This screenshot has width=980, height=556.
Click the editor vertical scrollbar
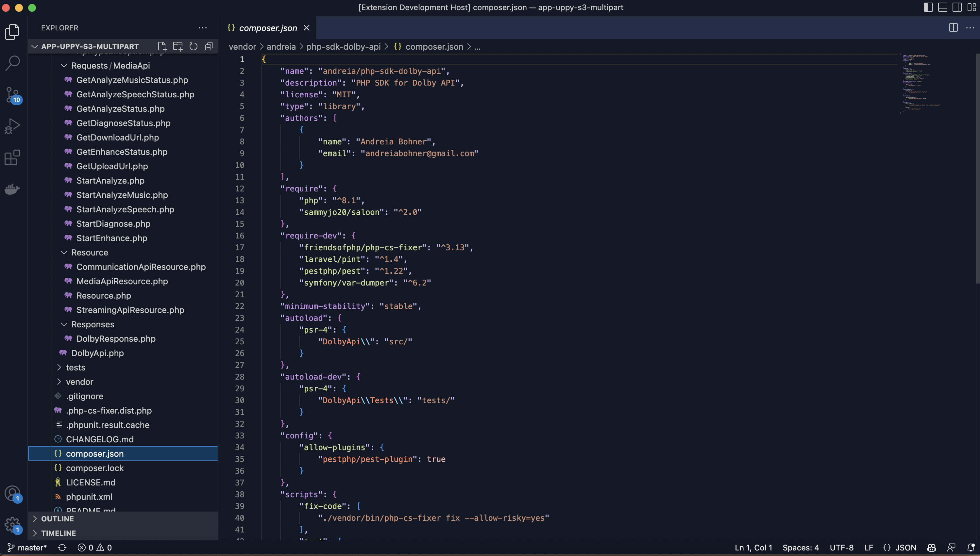[x=978, y=168]
